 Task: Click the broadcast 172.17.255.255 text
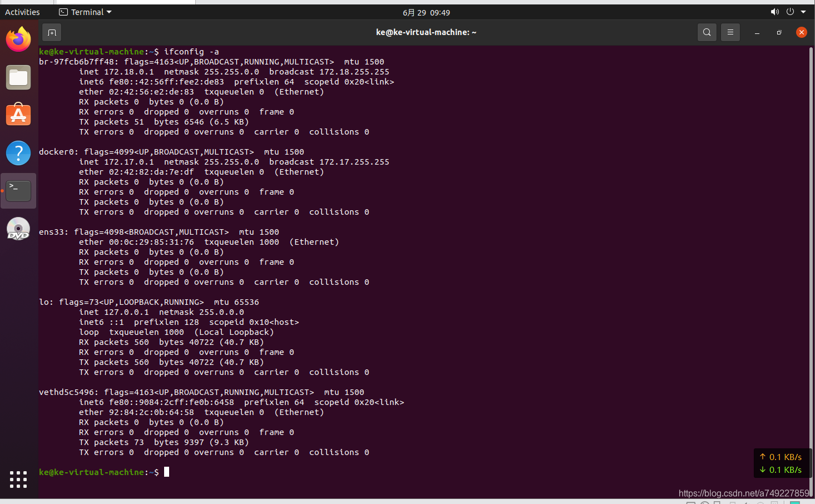pos(329,162)
